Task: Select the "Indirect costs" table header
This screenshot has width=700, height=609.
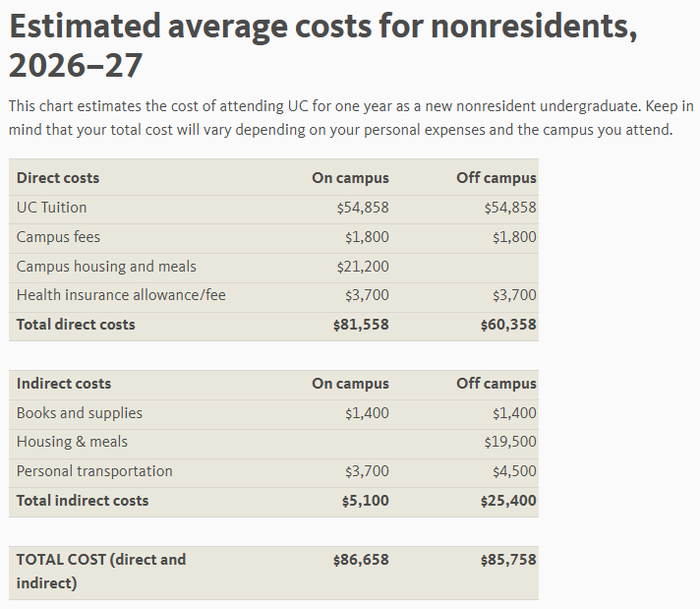Action: pos(64,384)
